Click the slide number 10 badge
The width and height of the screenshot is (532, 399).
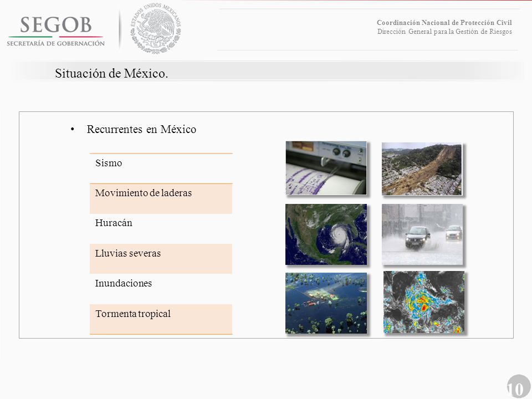(519, 387)
